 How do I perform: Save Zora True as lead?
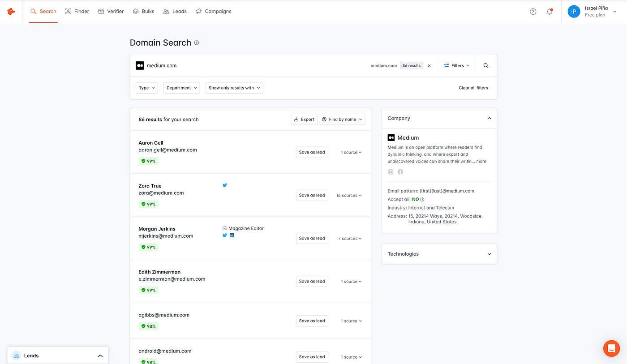312,195
